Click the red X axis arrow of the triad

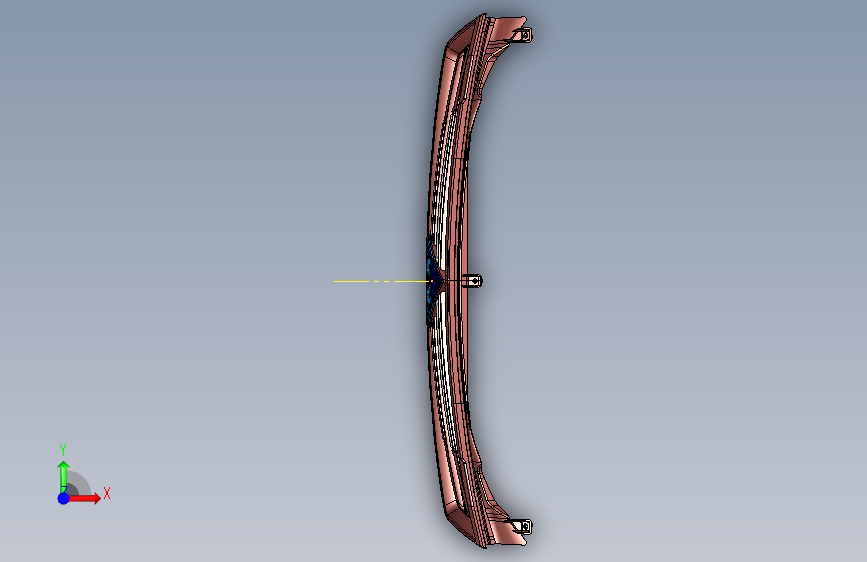[x=85, y=498]
